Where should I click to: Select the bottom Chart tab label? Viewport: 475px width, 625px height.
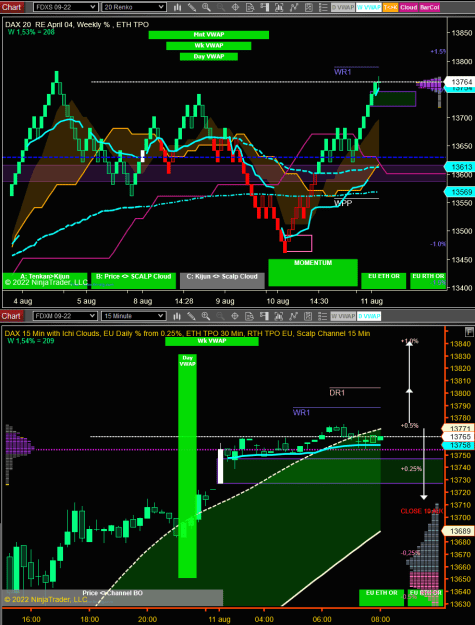tap(12, 316)
